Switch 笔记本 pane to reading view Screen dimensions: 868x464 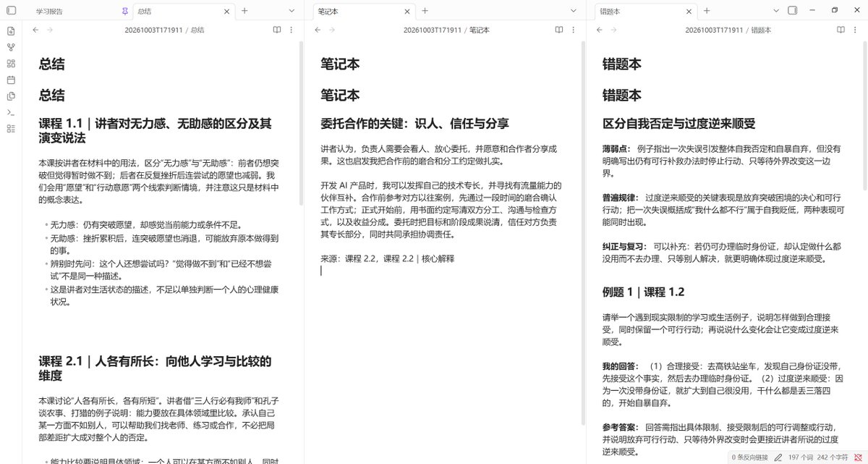(x=559, y=30)
